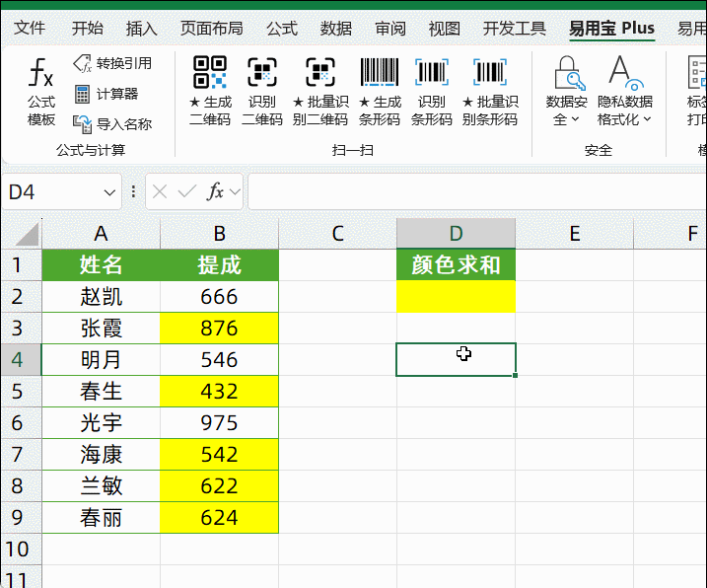The width and height of the screenshot is (707, 588).
Task: Select yellow cell with value 876
Action: click(219, 329)
